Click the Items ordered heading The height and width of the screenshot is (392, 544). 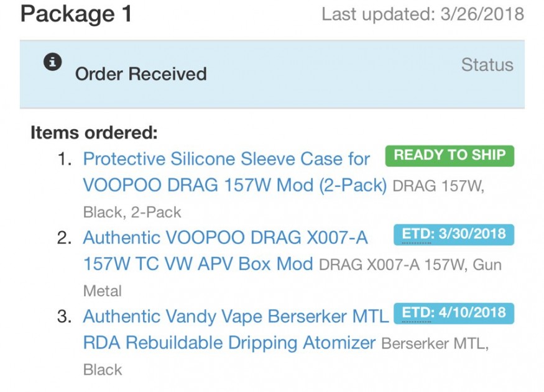pos(94,132)
